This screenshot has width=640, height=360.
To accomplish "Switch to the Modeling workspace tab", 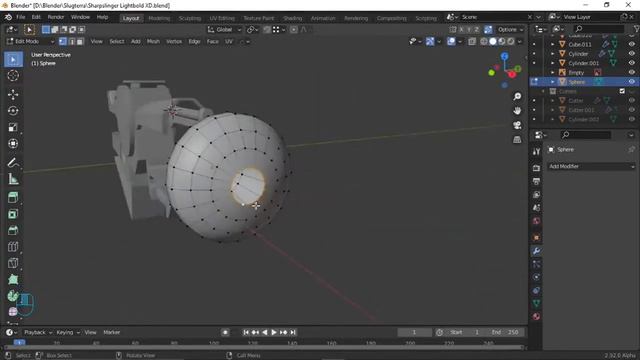I will point(159,18).
